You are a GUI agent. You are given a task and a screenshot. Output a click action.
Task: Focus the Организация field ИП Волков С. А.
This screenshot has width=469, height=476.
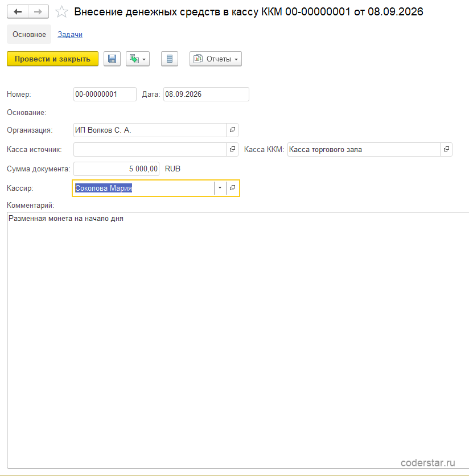150,130
